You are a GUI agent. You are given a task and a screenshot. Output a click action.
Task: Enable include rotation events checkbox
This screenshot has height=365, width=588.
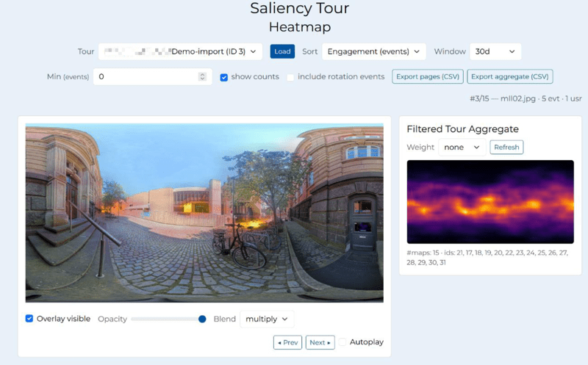[291, 77]
